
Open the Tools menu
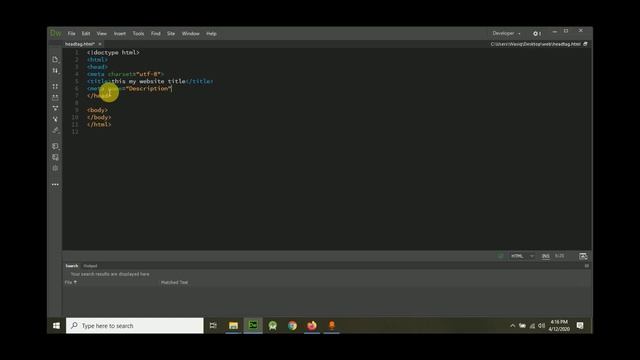pyautogui.click(x=138, y=33)
